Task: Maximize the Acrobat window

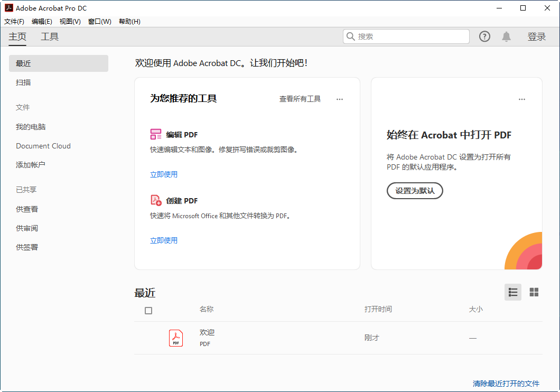Action: (523, 8)
